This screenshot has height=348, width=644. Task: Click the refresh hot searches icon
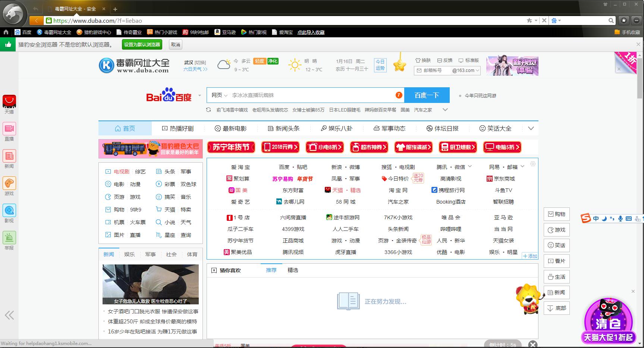[x=209, y=110]
